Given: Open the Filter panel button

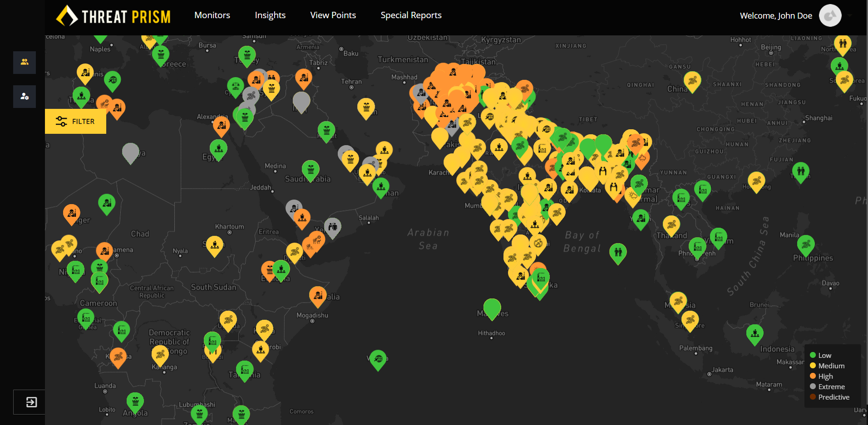Looking at the screenshot, I should click(x=75, y=122).
